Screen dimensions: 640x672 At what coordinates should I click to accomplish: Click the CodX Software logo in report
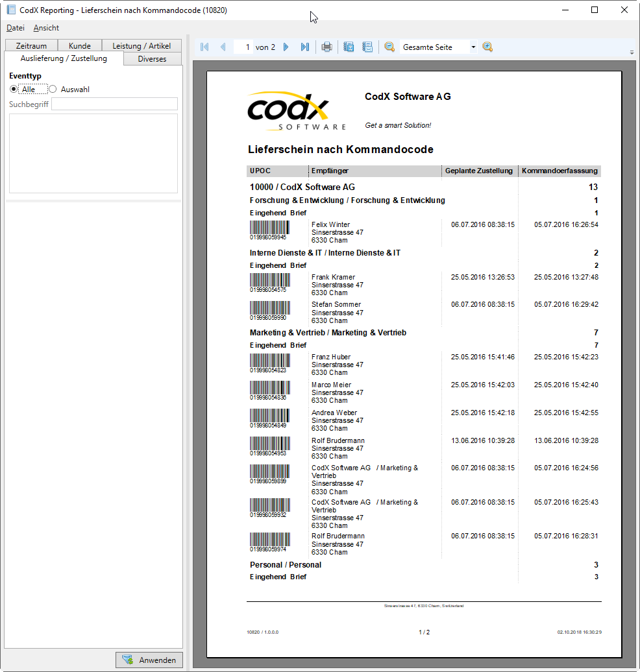click(297, 111)
